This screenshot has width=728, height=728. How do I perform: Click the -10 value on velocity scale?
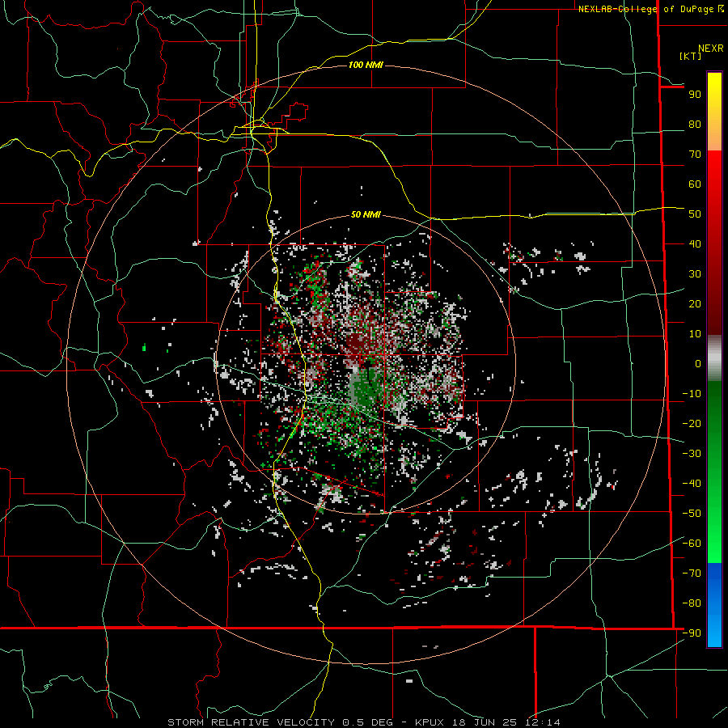pyautogui.click(x=692, y=394)
